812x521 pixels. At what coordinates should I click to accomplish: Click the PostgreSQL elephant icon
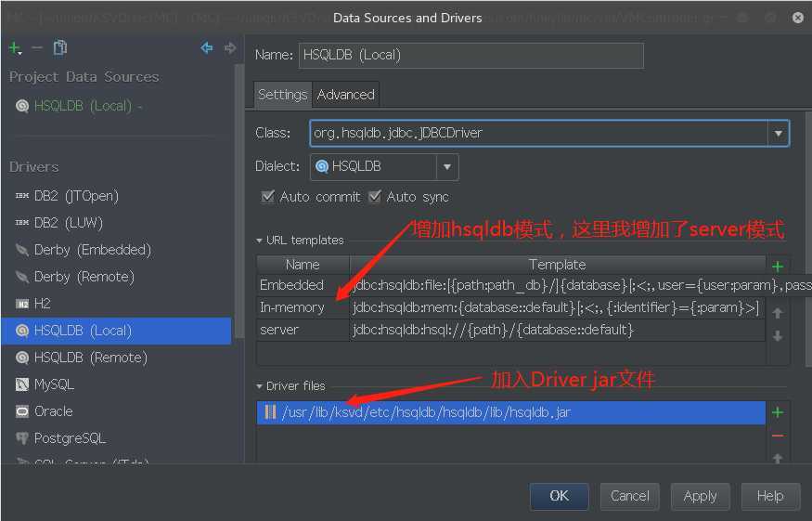click(x=21, y=438)
